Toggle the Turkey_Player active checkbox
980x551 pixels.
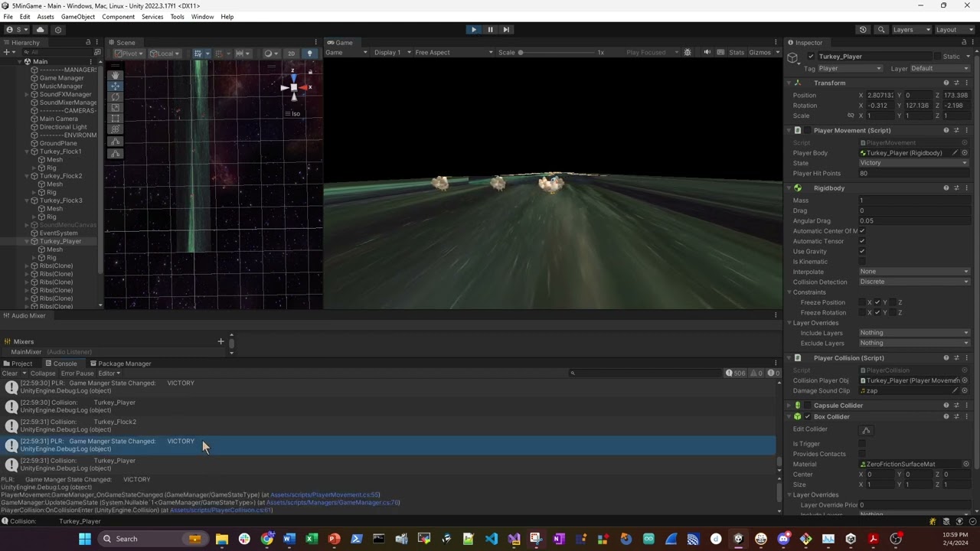[811, 57]
